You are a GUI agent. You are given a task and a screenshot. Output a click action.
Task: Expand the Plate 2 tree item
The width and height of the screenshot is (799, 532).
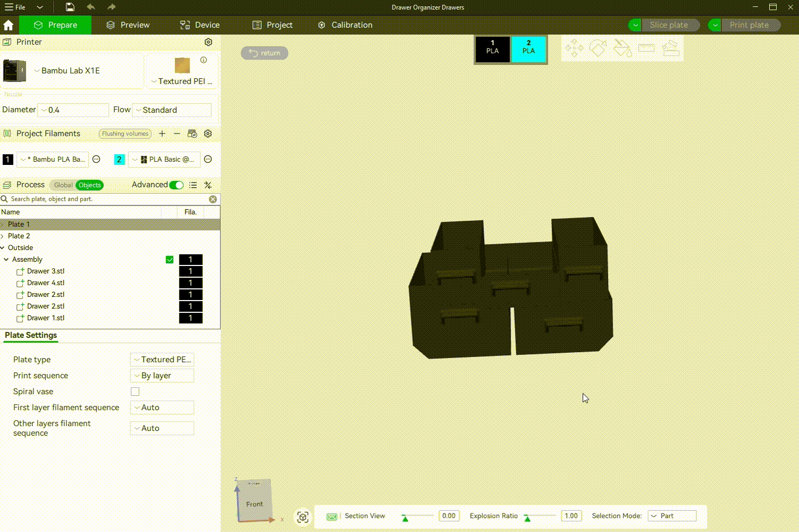[3, 236]
